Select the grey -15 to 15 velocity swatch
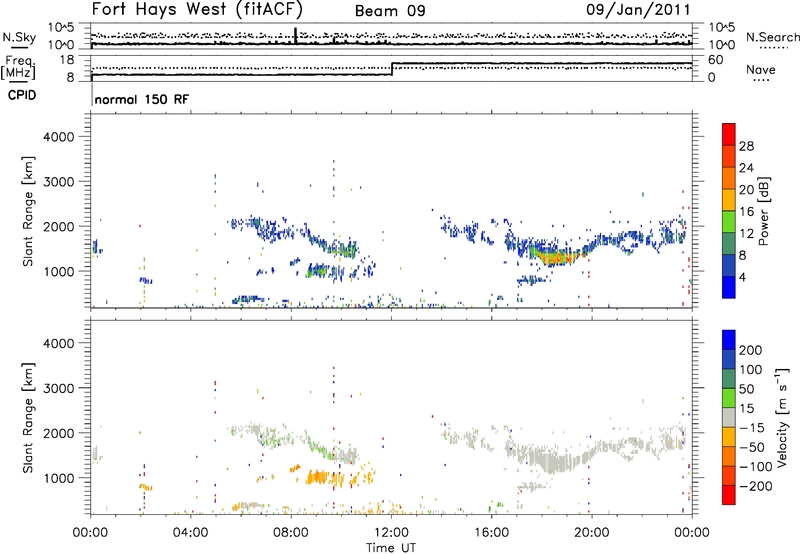800x554 pixels. tap(729, 418)
